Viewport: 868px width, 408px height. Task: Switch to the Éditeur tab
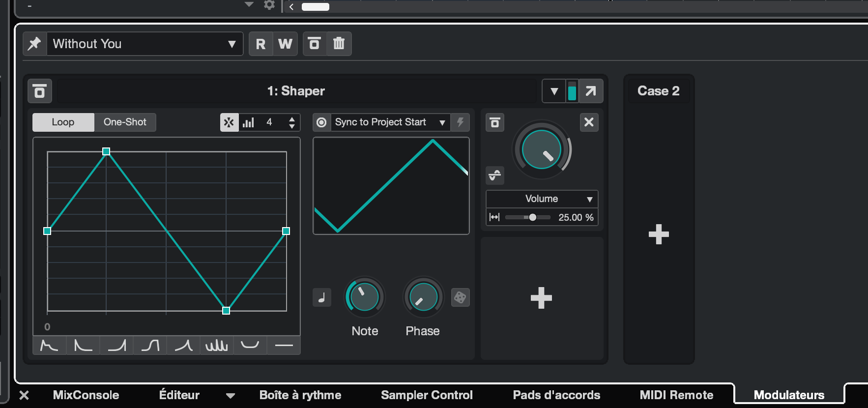pyautogui.click(x=179, y=395)
